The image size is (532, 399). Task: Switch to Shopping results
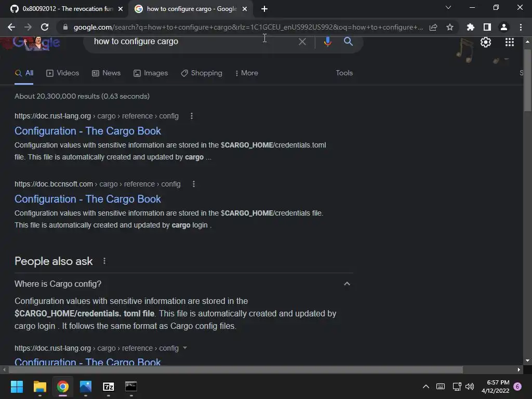click(202, 73)
